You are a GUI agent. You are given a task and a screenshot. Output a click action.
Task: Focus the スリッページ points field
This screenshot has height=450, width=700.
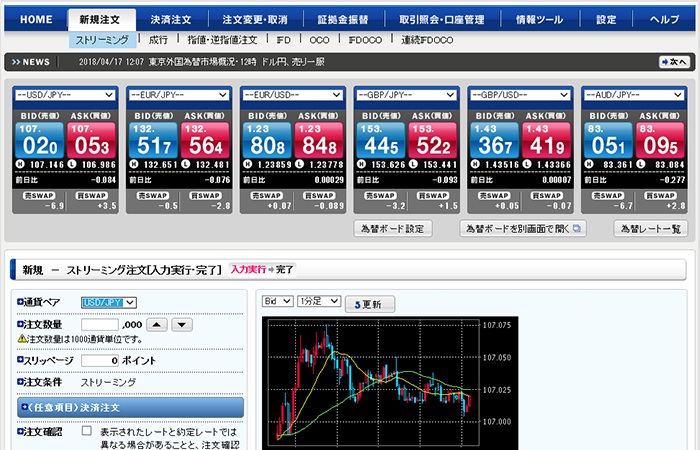100,360
